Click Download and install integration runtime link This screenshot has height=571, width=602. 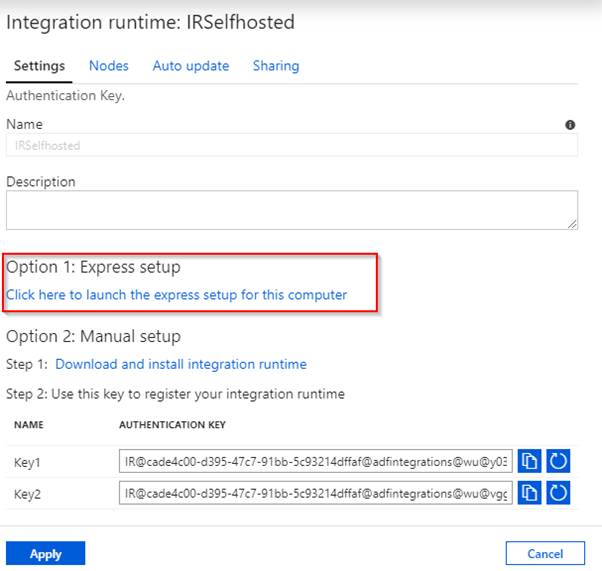point(180,364)
